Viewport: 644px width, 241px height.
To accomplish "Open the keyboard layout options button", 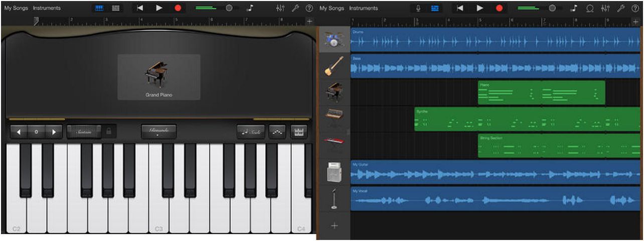I will 299,132.
